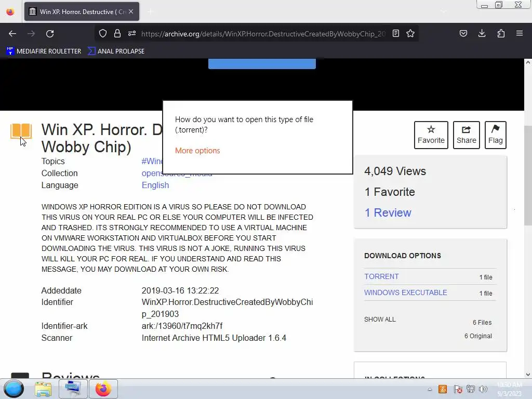The image size is (532, 399).
Task: Open the MEDIAFIRE ROULETTER bookmark
Action: [x=44, y=51]
